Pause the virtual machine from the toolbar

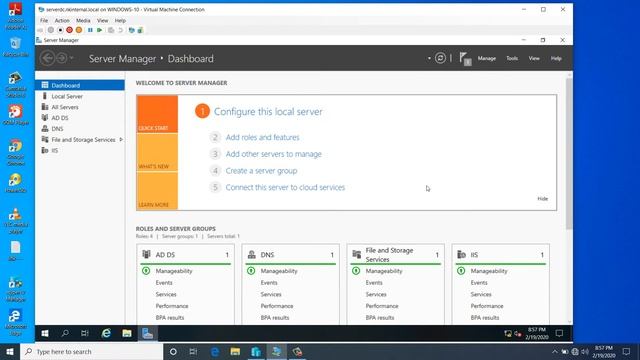pos(90,30)
